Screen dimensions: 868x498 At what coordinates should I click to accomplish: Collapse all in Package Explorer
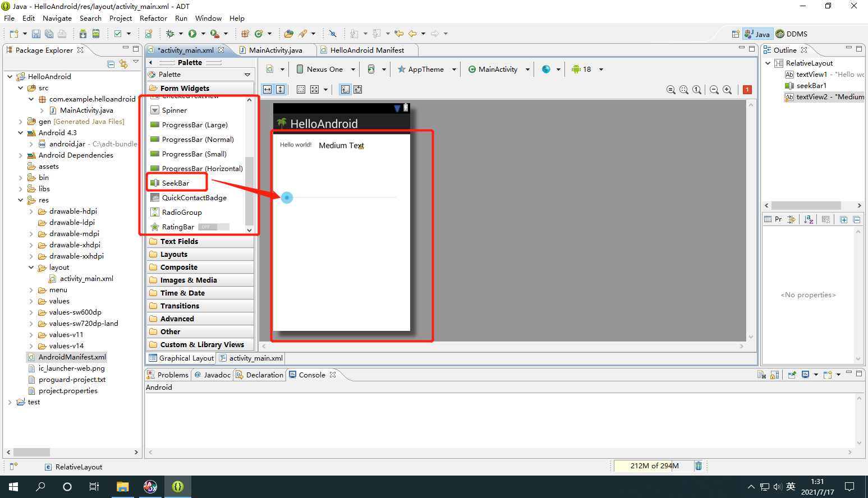pyautogui.click(x=111, y=64)
